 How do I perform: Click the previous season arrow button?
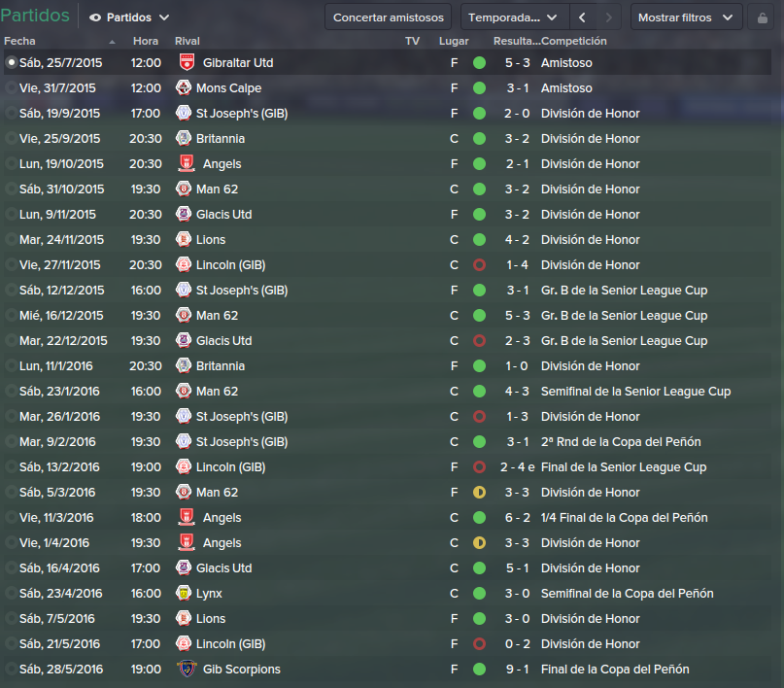point(582,17)
